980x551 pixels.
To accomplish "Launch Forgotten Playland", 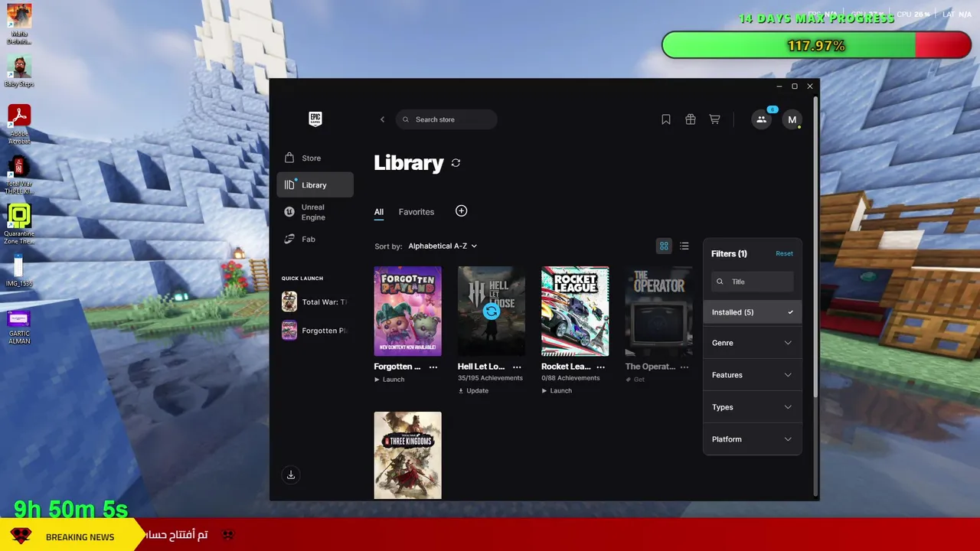I will pos(390,380).
